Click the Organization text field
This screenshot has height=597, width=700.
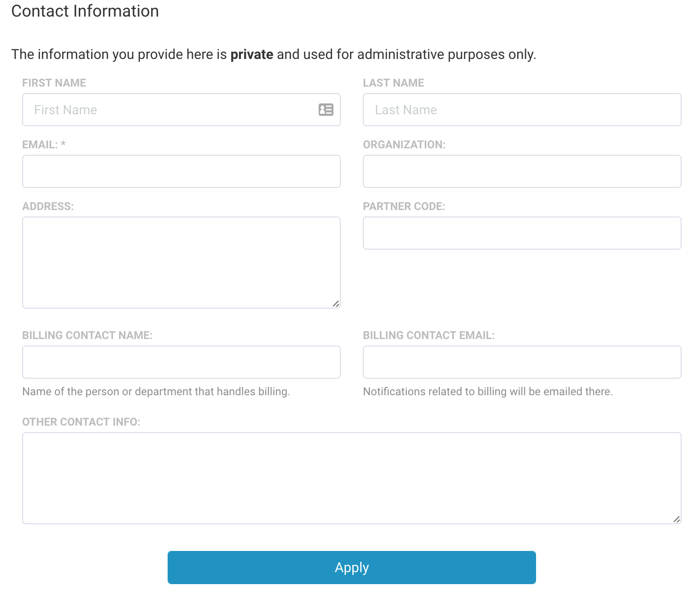point(522,171)
